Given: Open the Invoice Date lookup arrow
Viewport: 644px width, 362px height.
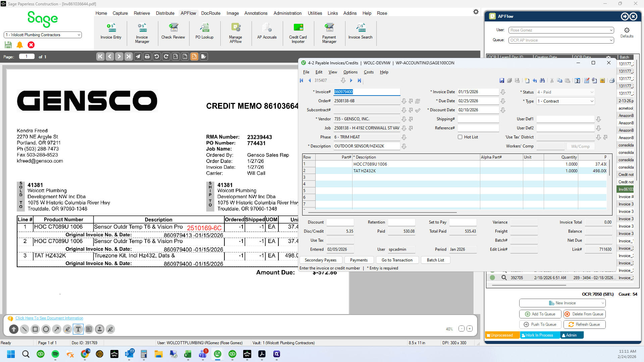Looking at the screenshot, I should coord(503,92).
